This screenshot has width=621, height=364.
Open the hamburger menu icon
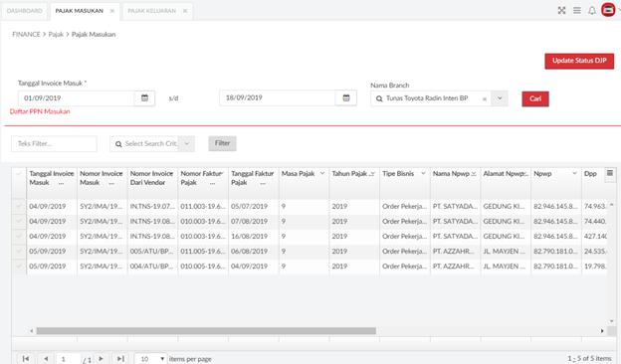click(x=577, y=10)
